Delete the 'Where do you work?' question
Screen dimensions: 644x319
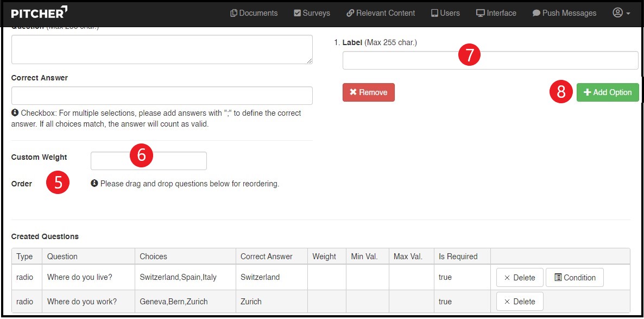point(519,302)
